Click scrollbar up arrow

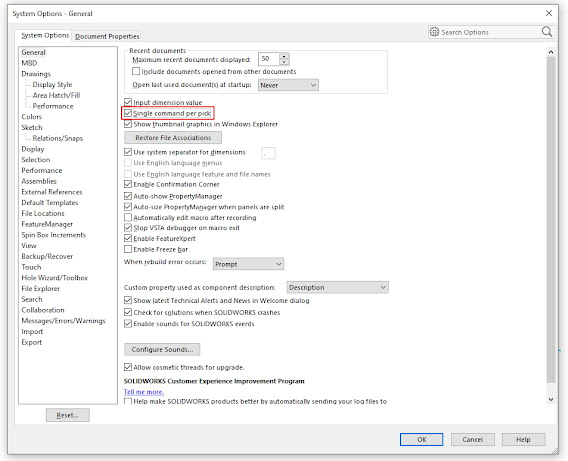(551, 52)
